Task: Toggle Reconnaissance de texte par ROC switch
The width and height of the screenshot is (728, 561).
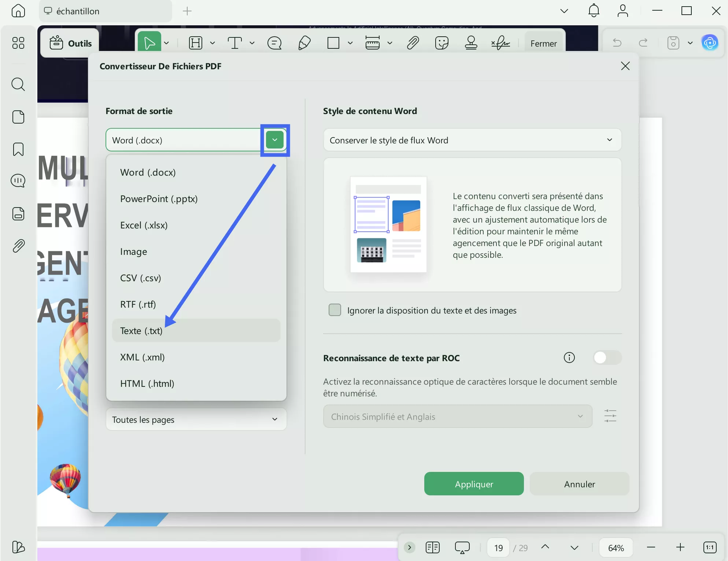Action: (x=607, y=357)
